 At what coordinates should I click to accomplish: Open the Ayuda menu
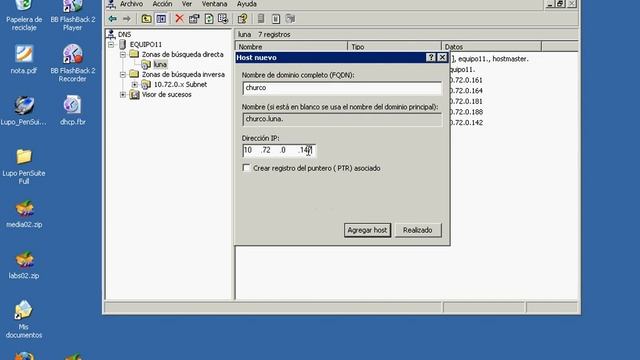(247, 4)
